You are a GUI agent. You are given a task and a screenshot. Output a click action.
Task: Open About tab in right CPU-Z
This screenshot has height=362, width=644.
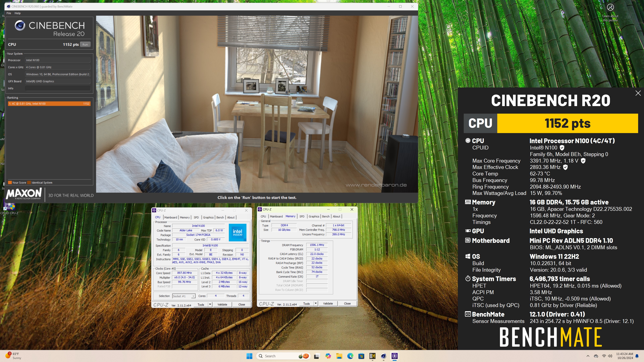coord(336,216)
